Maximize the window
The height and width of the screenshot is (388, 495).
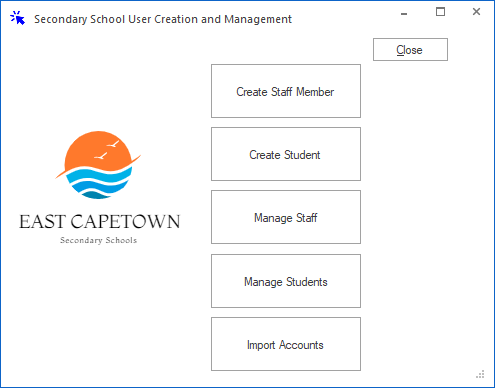(440, 12)
